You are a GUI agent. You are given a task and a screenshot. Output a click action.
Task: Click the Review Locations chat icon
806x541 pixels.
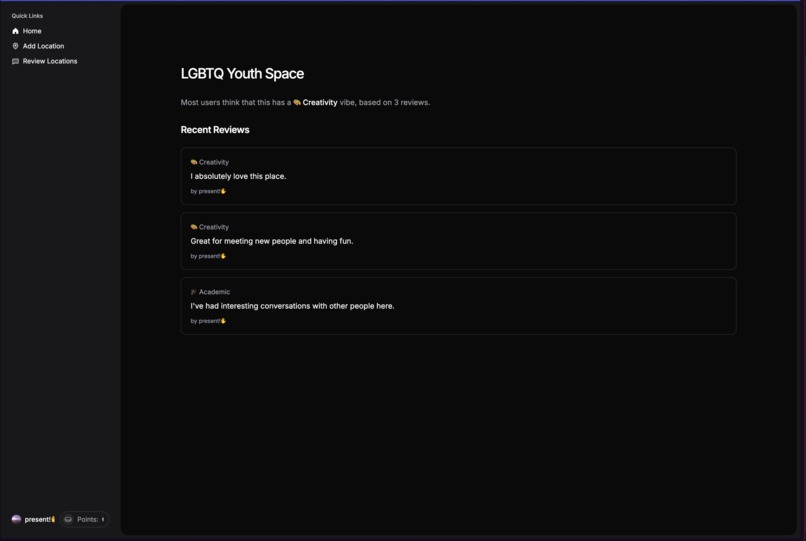[15, 61]
